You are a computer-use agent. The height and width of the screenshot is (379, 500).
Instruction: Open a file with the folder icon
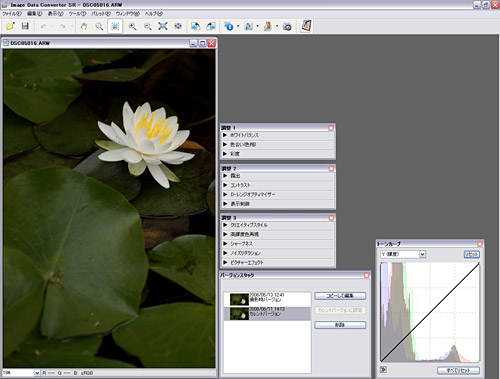pos(11,26)
